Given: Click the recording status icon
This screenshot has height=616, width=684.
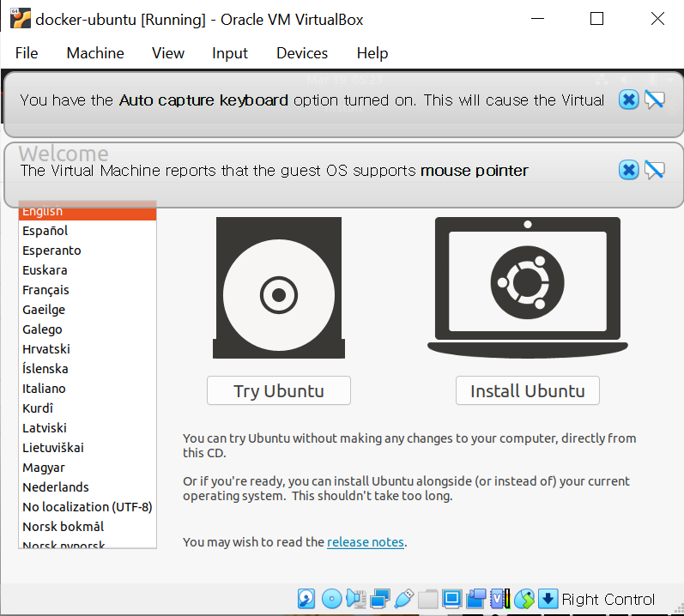Looking at the screenshot, I should point(476,599).
